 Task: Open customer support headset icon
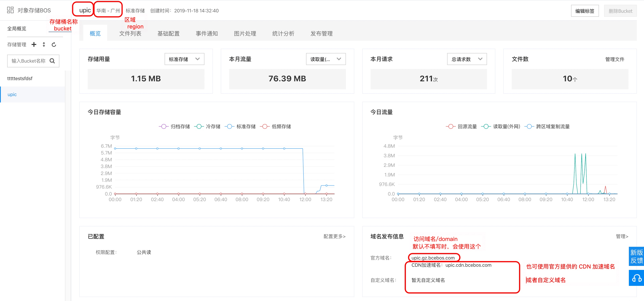pos(636,278)
